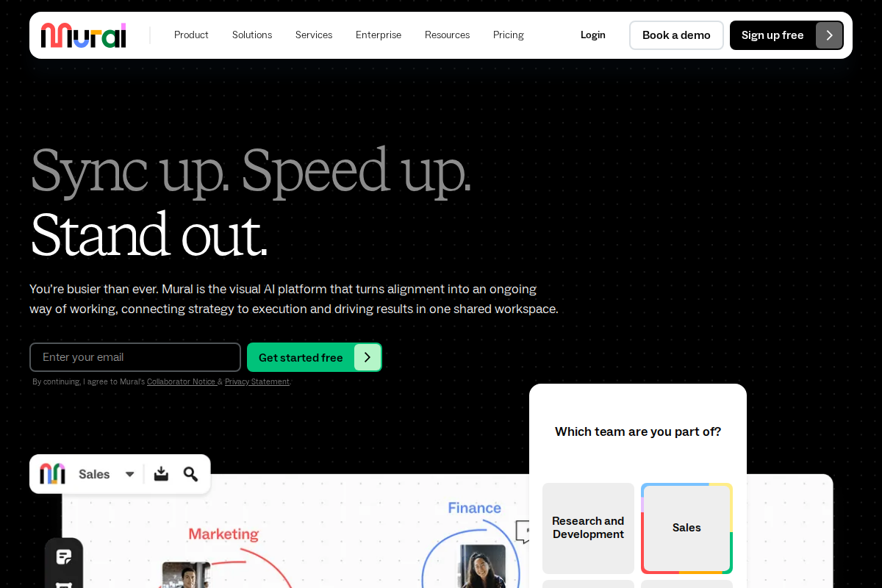
Task: Click the Marketing label on the canvas
Action: coord(223,534)
